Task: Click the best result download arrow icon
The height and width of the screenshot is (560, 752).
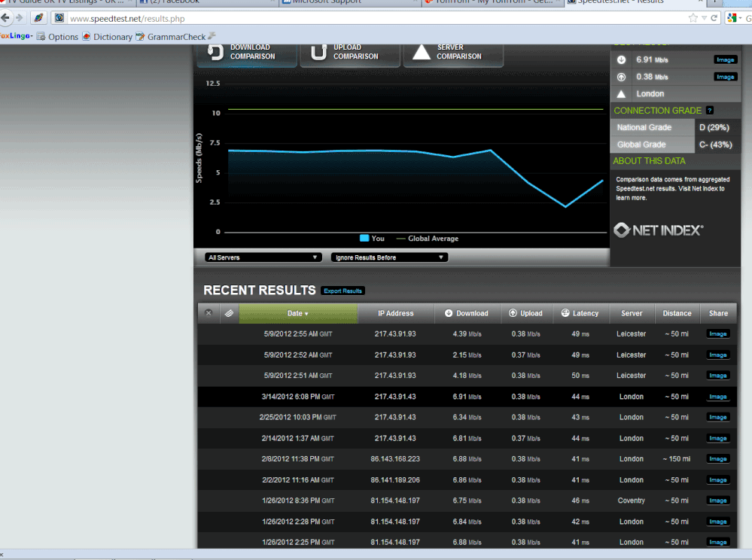Action: pyautogui.click(x=622, y=60)
